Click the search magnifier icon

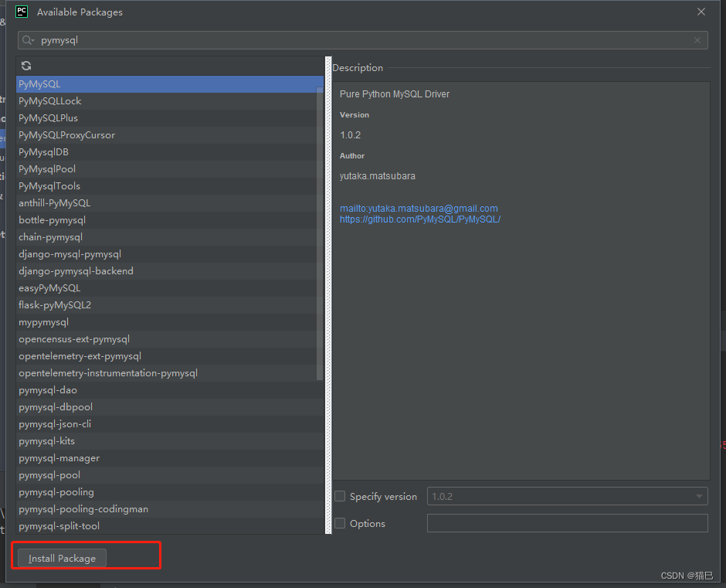click(x=28, y=40)
